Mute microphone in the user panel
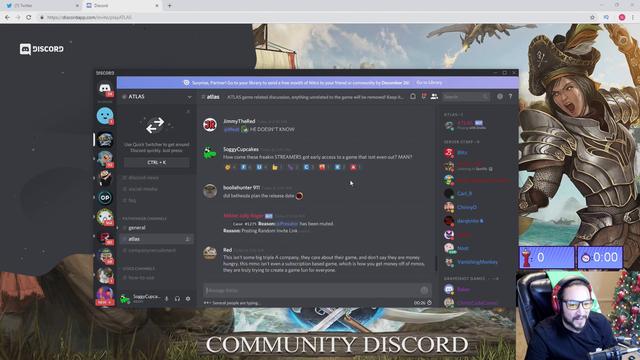 [x=167, y=299]
